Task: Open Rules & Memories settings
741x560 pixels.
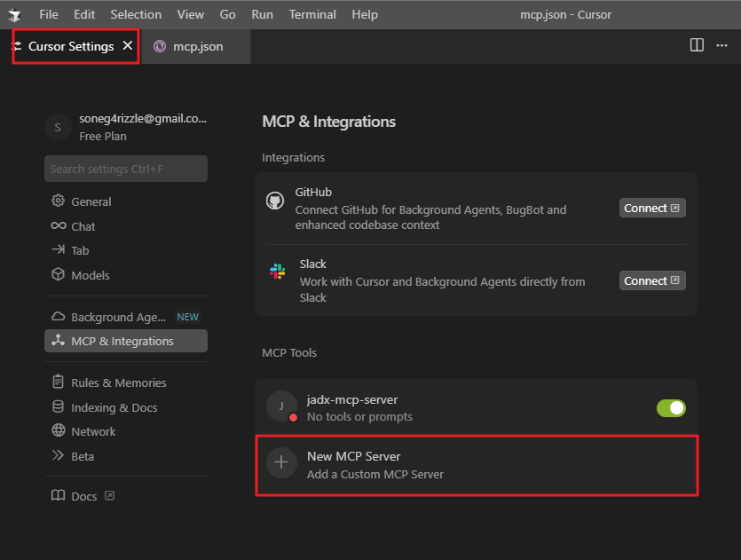Action: (118, 383)
